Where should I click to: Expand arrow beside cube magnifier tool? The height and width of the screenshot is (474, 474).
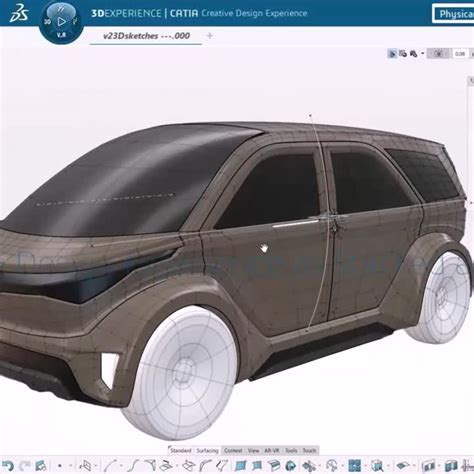click(388, 466)
